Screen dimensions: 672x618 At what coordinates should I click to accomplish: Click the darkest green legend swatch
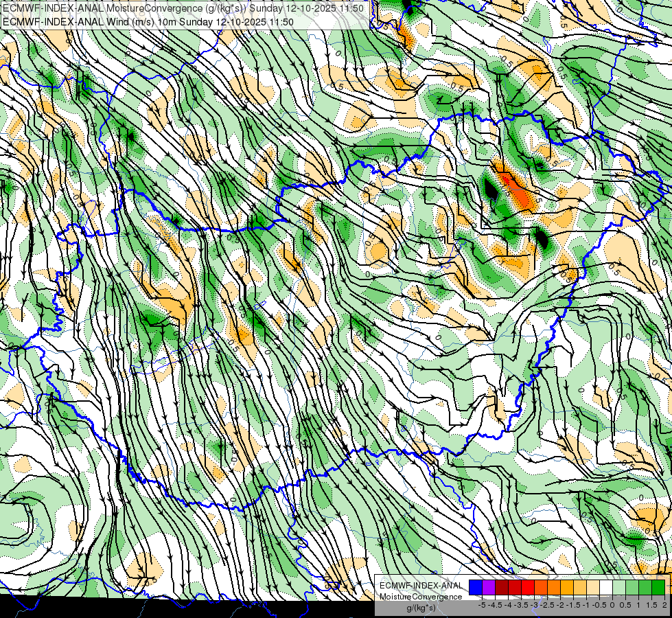(x=658, y=588)
